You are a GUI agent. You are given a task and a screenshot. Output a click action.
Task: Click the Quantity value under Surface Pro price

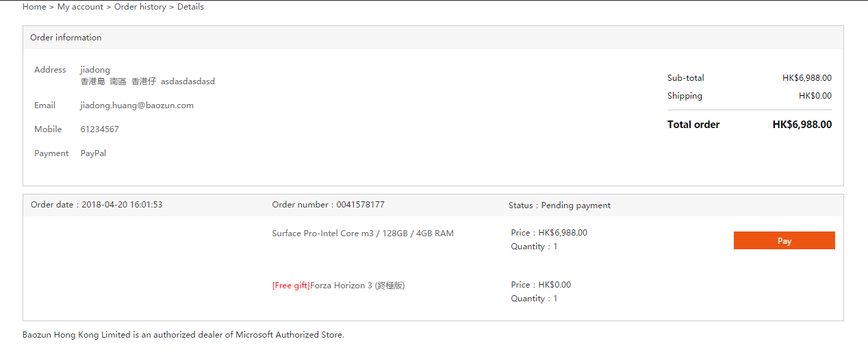555,247
